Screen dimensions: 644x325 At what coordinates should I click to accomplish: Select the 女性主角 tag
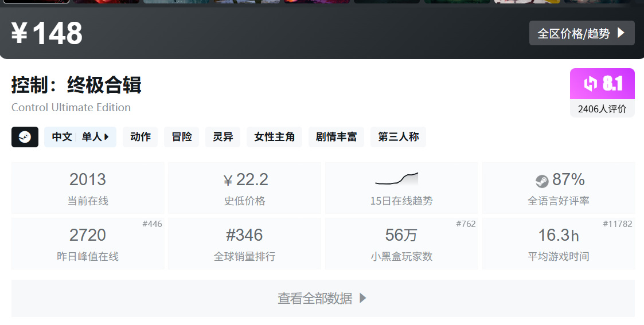274,136
